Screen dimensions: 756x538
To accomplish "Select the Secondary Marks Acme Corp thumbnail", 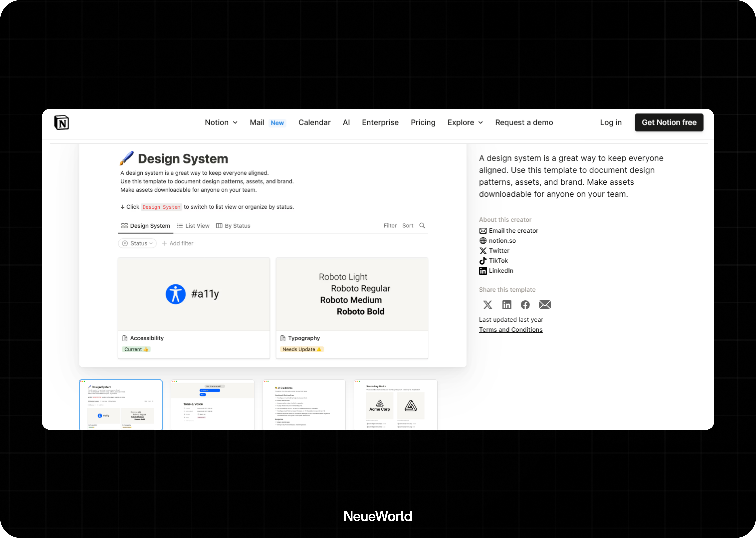I will (x=396, y=405).
